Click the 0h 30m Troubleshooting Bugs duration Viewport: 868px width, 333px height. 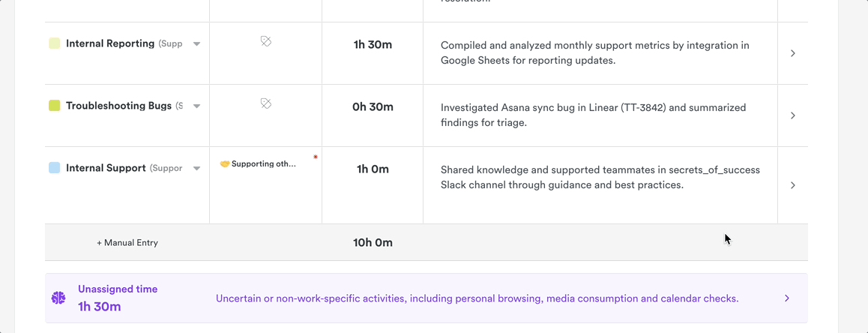[x=373, y=106]
